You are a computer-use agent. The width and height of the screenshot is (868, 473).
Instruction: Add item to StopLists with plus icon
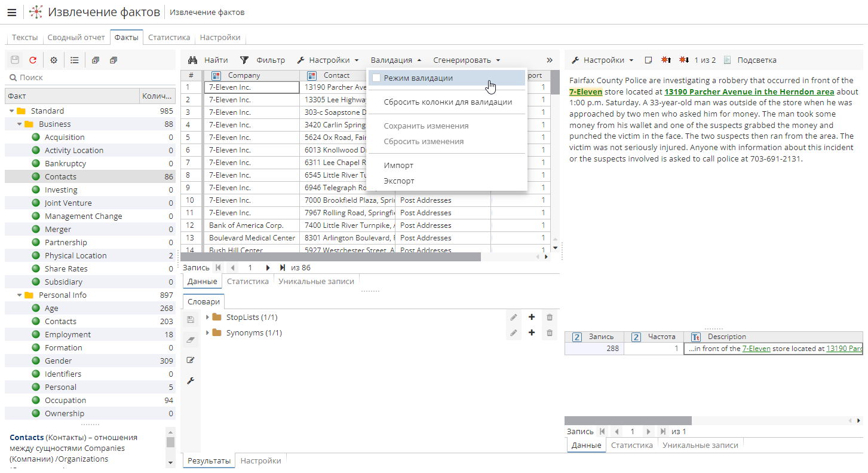coord(532,318)
